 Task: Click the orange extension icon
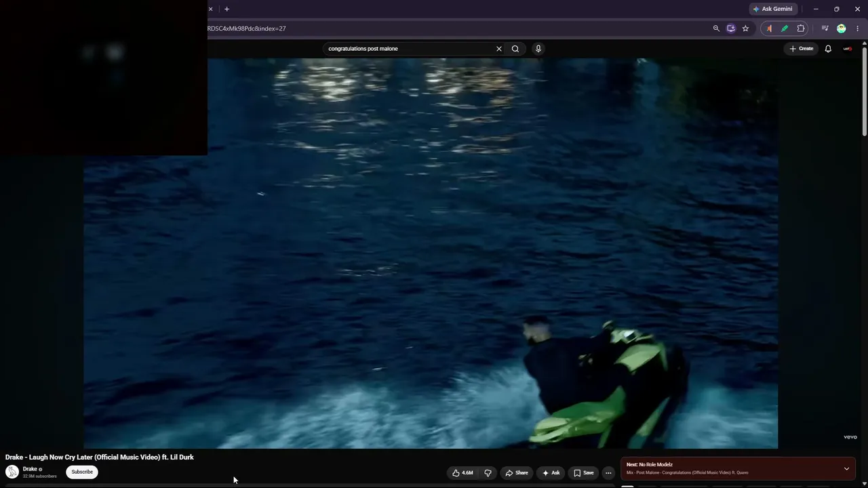coord(769,28)
